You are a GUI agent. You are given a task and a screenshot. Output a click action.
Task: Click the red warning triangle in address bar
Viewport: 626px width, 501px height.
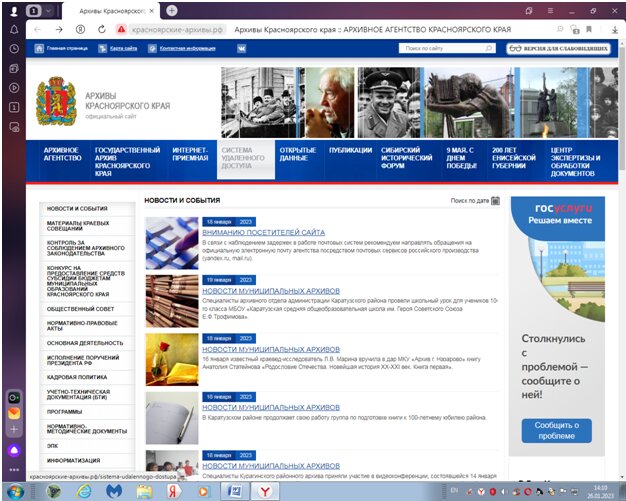(x=121, y=29)
